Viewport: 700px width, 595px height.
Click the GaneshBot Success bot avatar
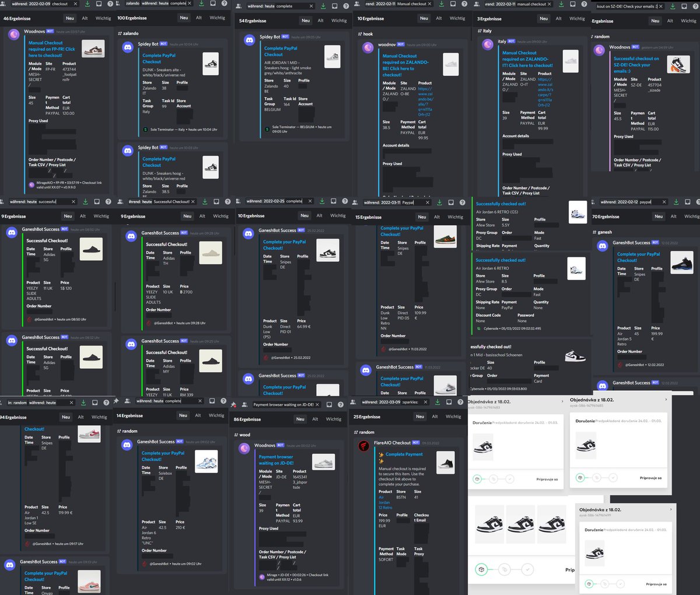[x=13, y=229]
